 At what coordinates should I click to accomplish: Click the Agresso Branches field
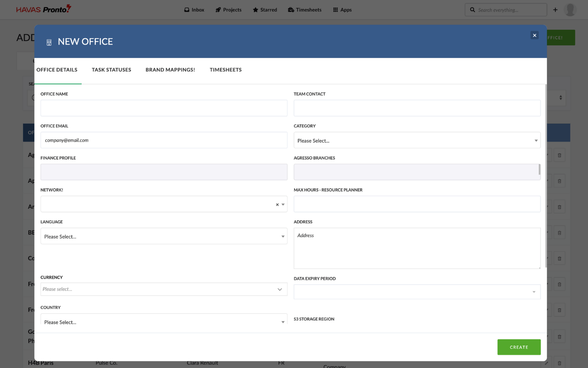417,172
